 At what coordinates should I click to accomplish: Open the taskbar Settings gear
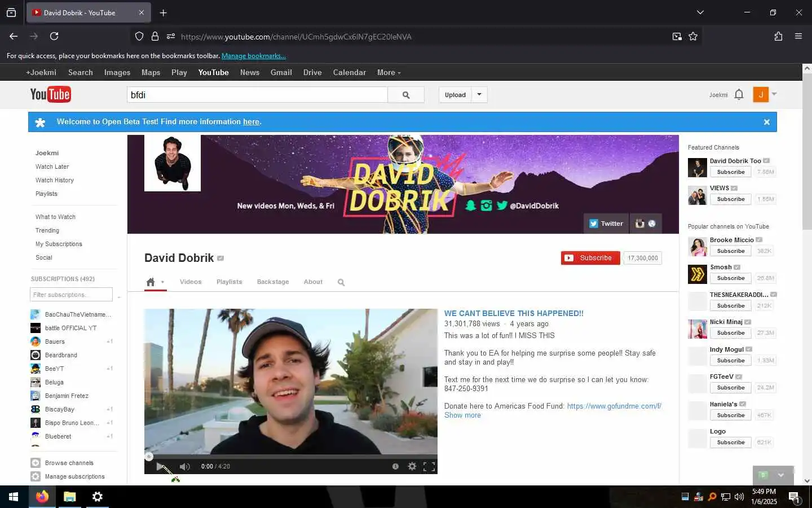98,497
